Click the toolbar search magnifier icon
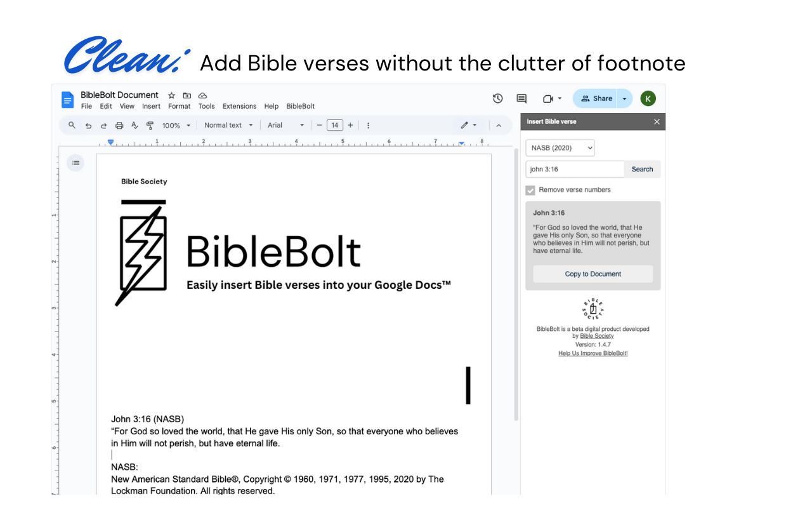 [72, 125]
